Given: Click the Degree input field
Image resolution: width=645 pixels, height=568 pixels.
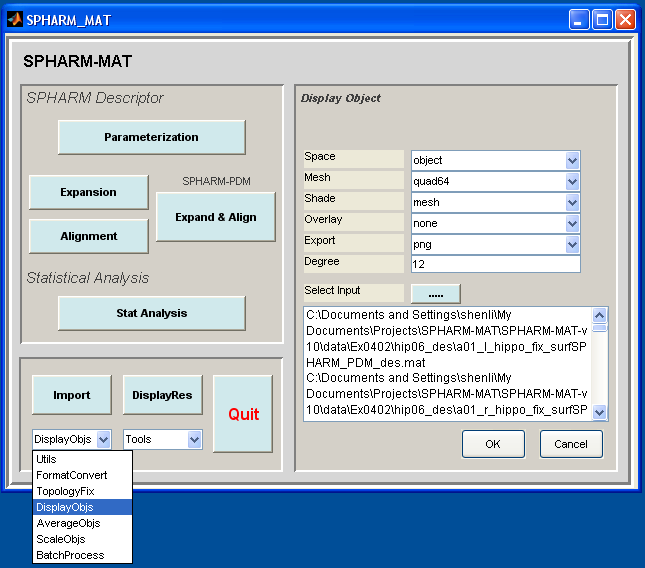Looking at the screenshot, I should [496, 264].
